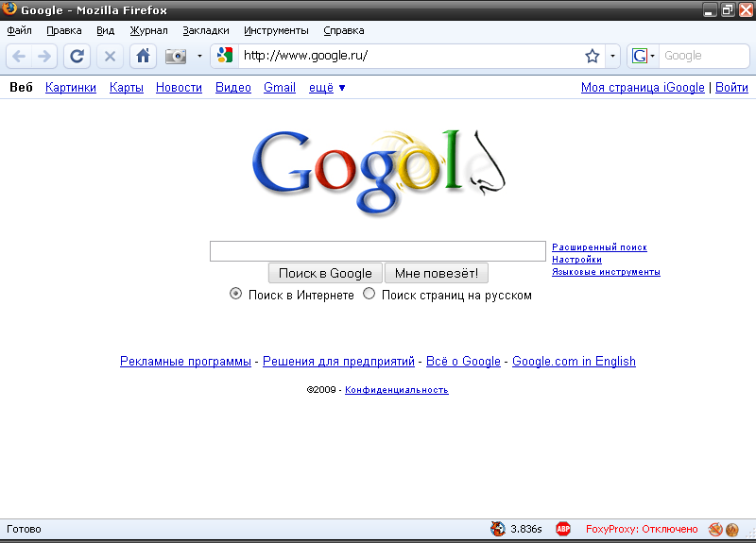Image resolution: width=756 pixels, height=543 pixels.
Task: Open the Правка menu
Action: coord(64,30)
